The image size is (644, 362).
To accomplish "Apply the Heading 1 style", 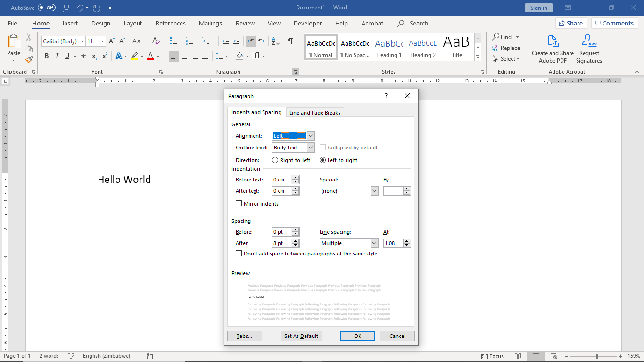I will 388,47.
